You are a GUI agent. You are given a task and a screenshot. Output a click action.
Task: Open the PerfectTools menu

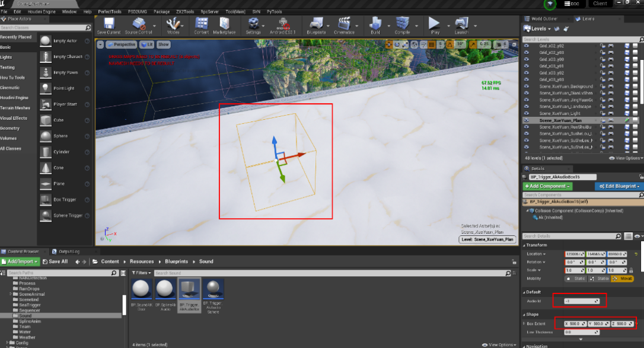click(x=110, y=12)
